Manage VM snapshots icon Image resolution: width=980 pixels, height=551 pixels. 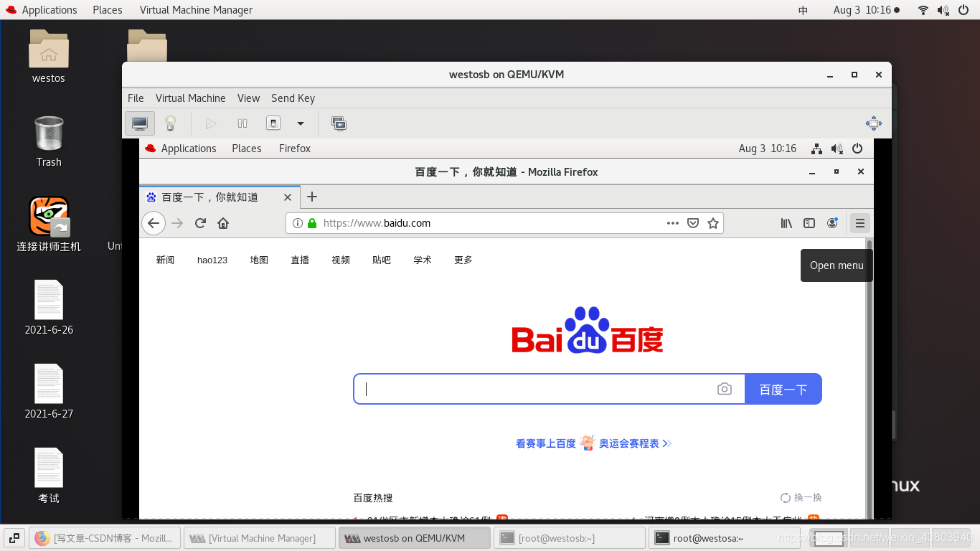pyautogui.click(x=339, y=123)
